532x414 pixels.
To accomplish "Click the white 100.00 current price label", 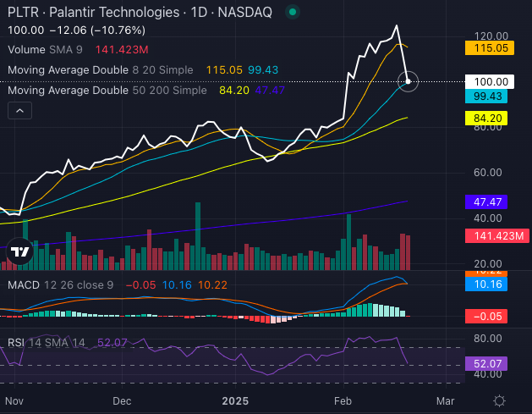I will [490, 81].
